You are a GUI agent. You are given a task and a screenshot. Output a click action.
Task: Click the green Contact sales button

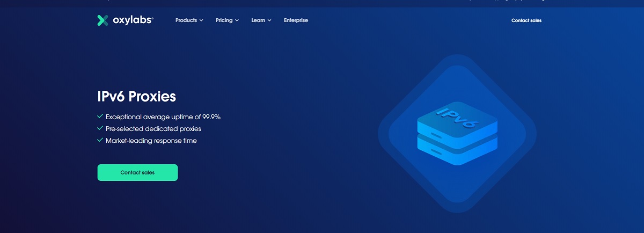[137, 172]
